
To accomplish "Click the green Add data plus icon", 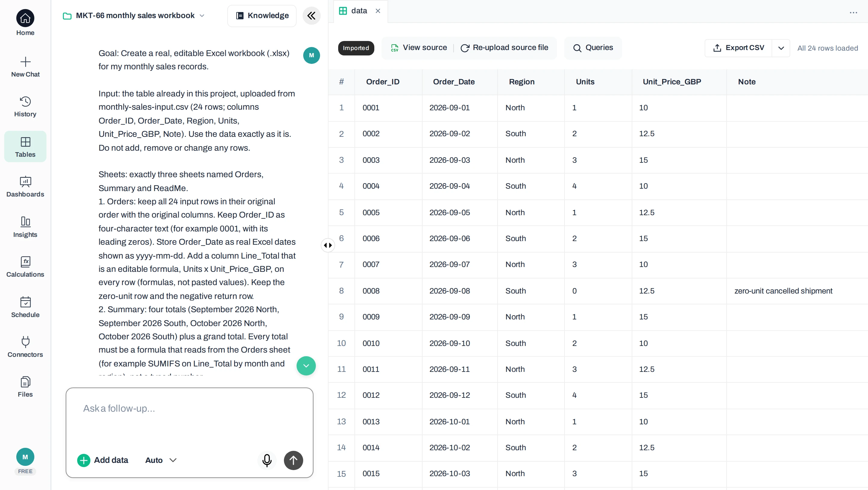I will pos(83,460).
